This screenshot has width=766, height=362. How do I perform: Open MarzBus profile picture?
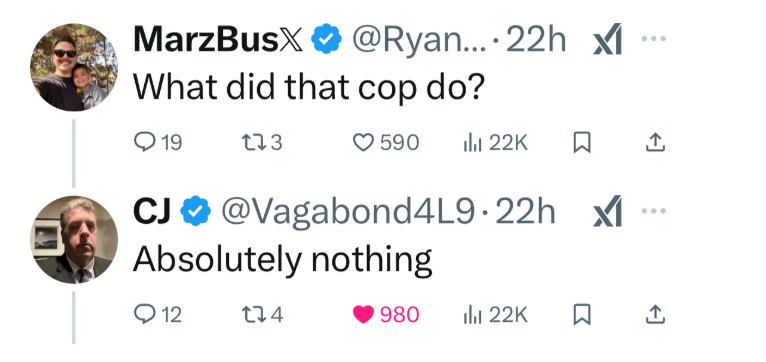(x=74, y=67)
